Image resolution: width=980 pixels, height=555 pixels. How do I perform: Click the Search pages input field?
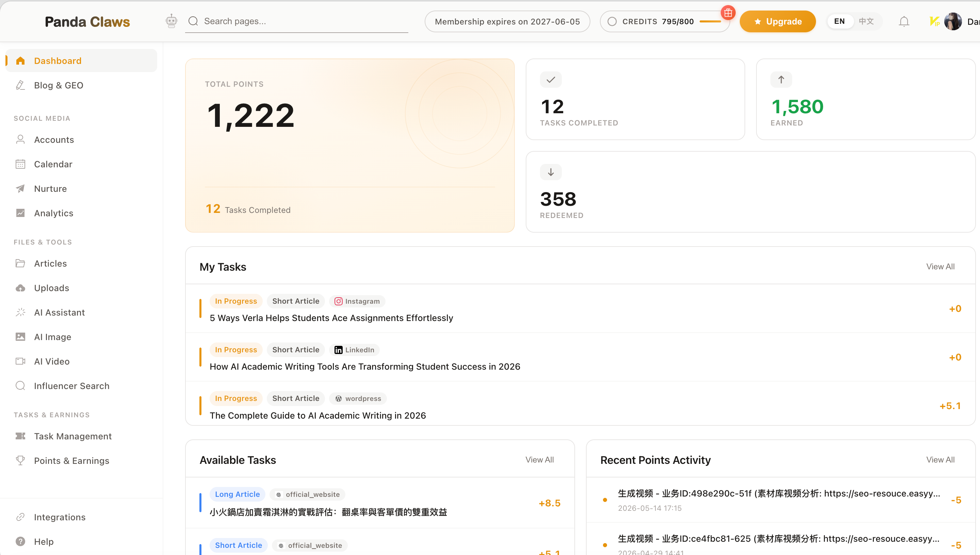[297, 21]
